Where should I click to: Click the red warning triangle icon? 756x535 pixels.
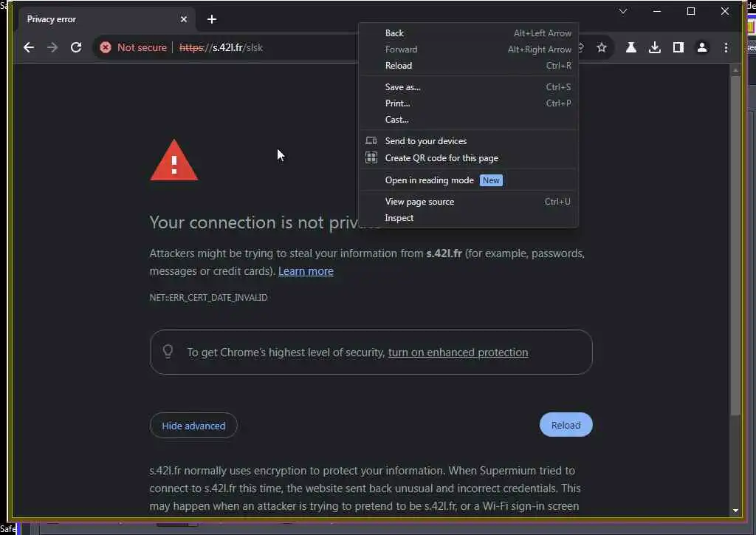tap(174, 160)
